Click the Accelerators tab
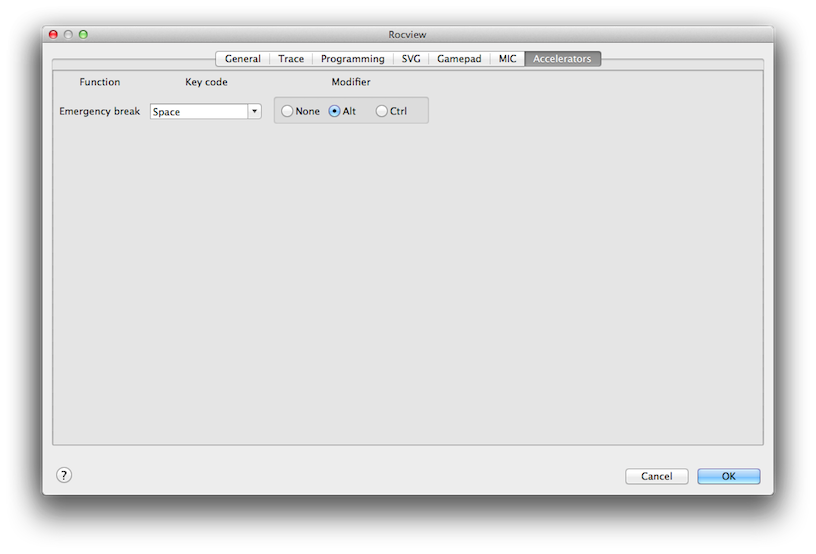The width and height of the screenshot is (816, 554). 562,59
